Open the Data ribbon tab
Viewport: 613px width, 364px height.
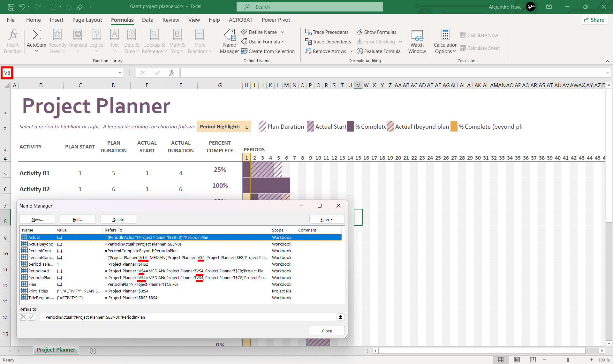click(148, 20)
